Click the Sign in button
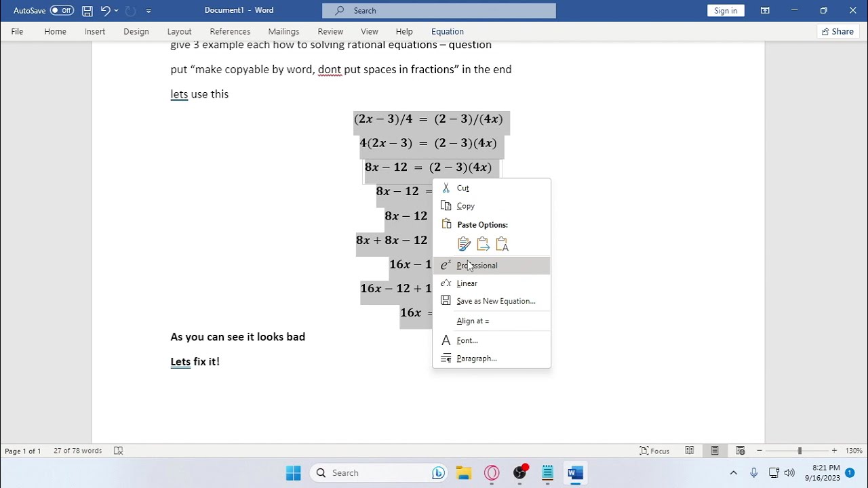The height and width of the screenshot is (488, 868). (x=726, y=10)
